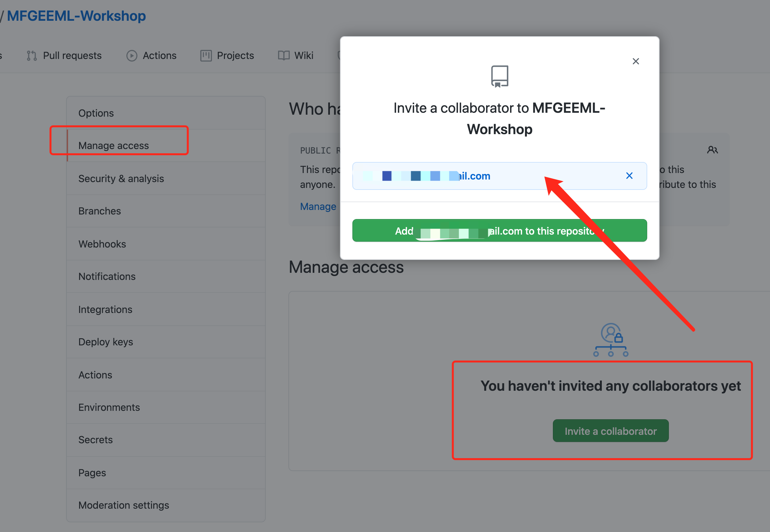Click the Pull requests icon
Viewport: 770px width, 532px height.
click(32, 56)
